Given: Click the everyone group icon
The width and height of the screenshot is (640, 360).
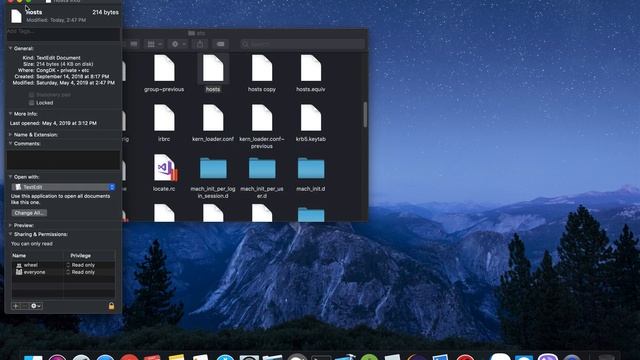Looking at the screenshot, I should click(x=19, y=272).
